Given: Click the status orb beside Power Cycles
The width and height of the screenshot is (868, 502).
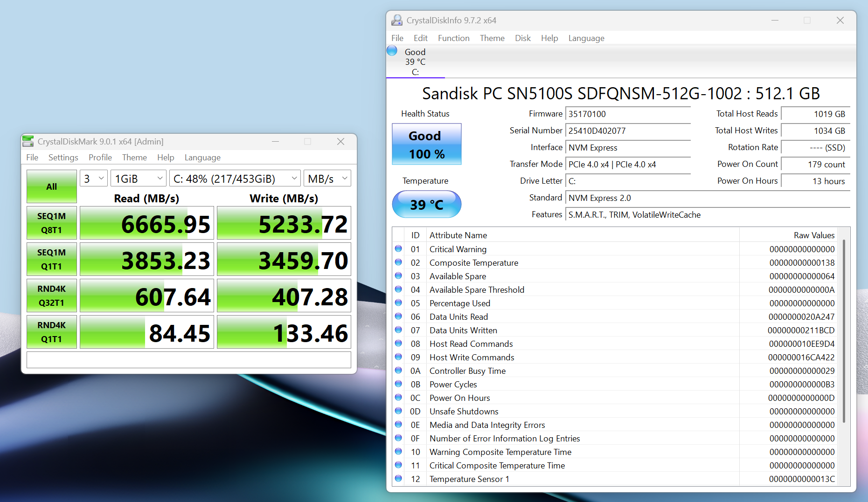Looking at the screenshot, I should [x=398, y=384].
